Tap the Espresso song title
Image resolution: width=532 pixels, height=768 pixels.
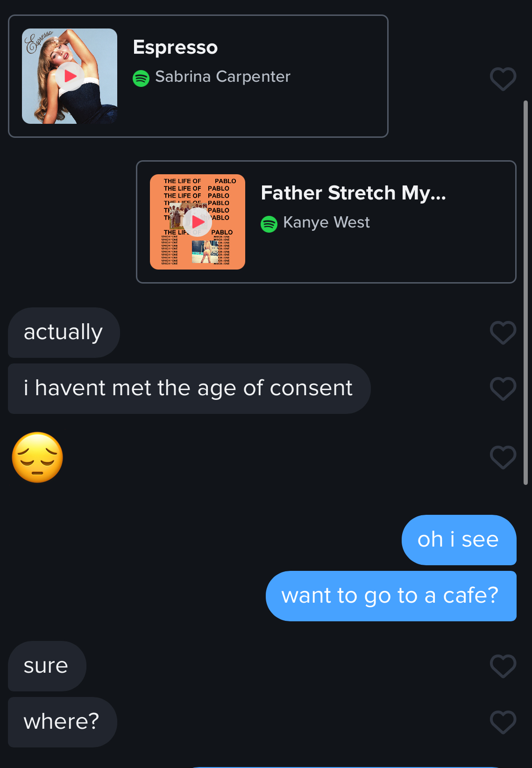tap(175, 47)
